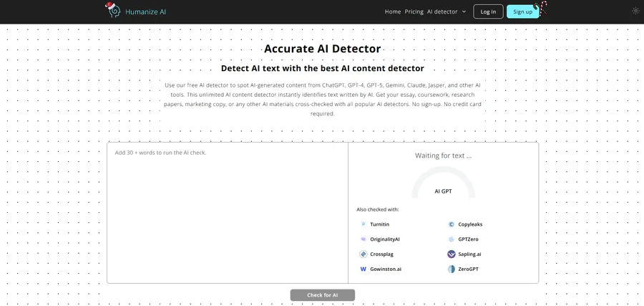Click the AI GPT gauge meter
644x306 pixels.
tap(443, 183)
